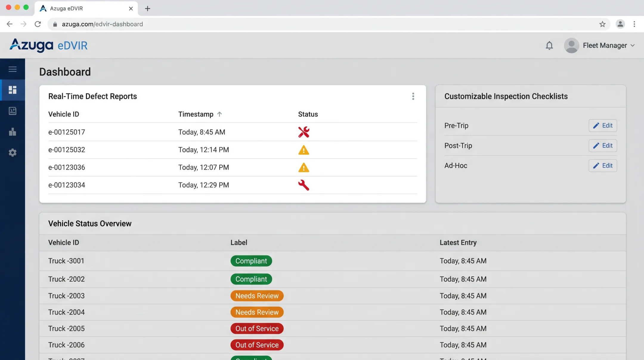The width and height of the screenshot is (644, 360).
Task: Click Compliant label for Truck -2002
Action: 251,279
